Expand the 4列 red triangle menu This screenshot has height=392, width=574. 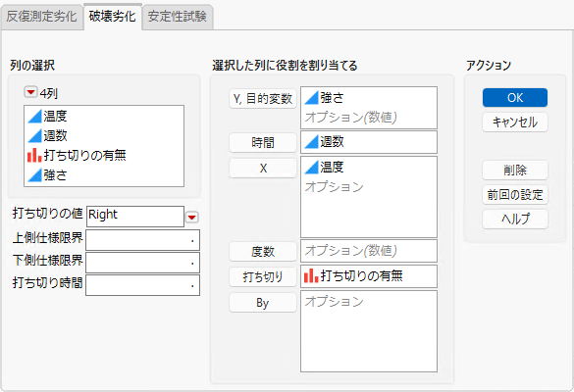click(30, 92)
